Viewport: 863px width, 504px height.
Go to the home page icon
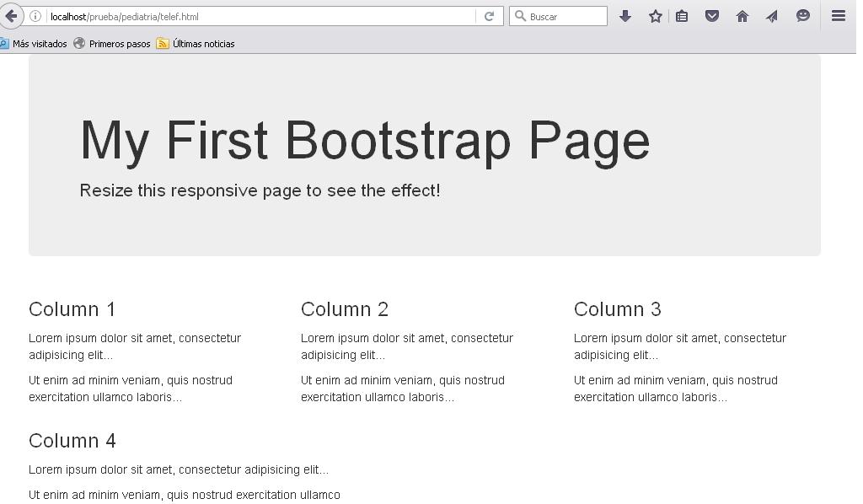click(x=742, y=17)
